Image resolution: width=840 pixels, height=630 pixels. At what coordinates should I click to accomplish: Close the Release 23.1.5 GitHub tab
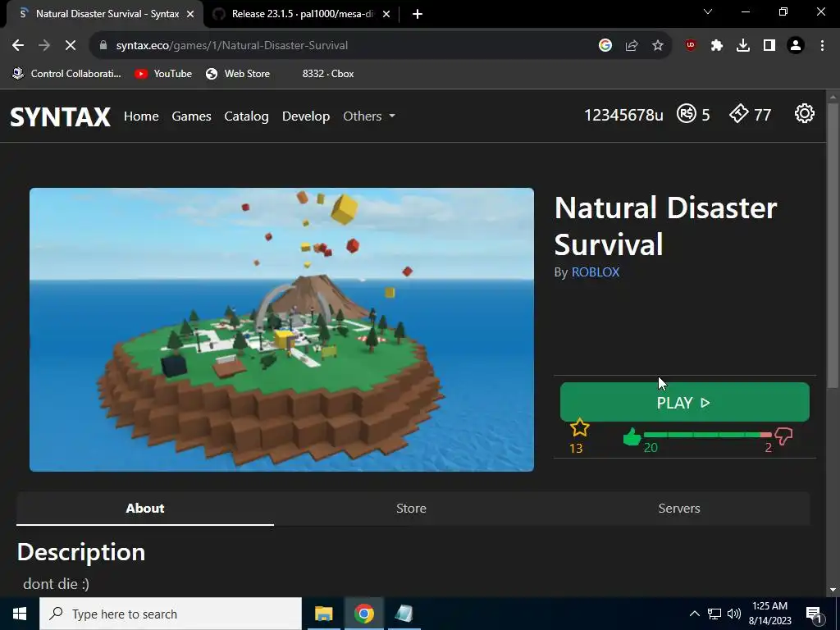coord(386,14)
